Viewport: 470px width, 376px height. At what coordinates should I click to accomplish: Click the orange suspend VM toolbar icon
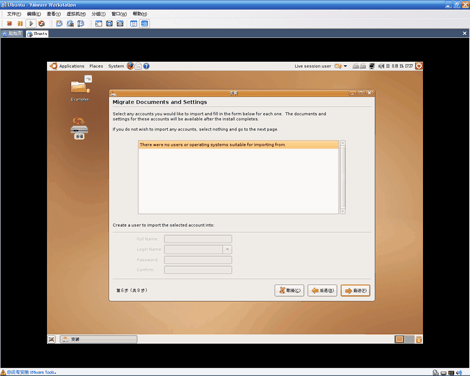coord(20,24)
